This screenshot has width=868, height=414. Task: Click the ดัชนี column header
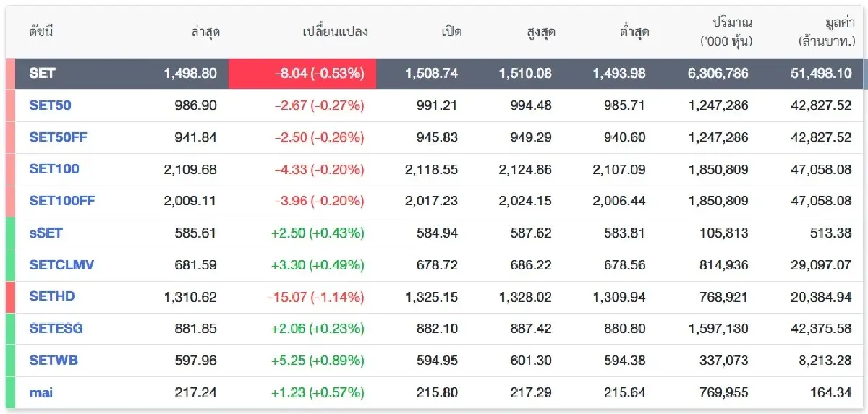pyautogui.click(x=41, y=32)
